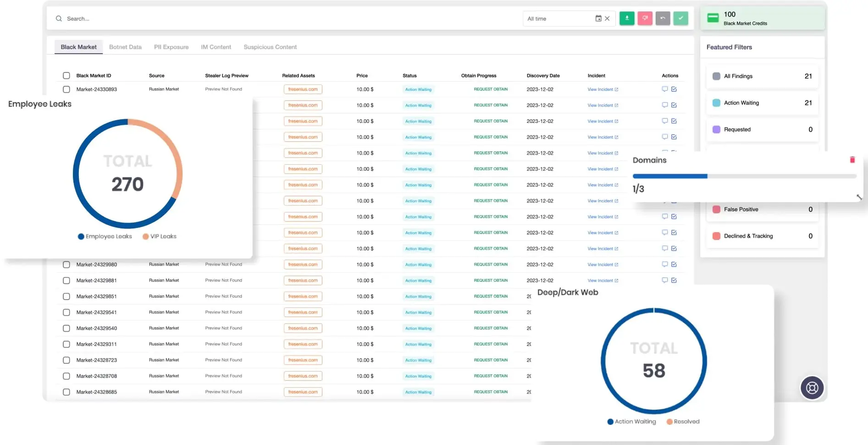868x445 pixels.
Task: Open the calendar icon in the All time field
Action: (x=598, y=19)
